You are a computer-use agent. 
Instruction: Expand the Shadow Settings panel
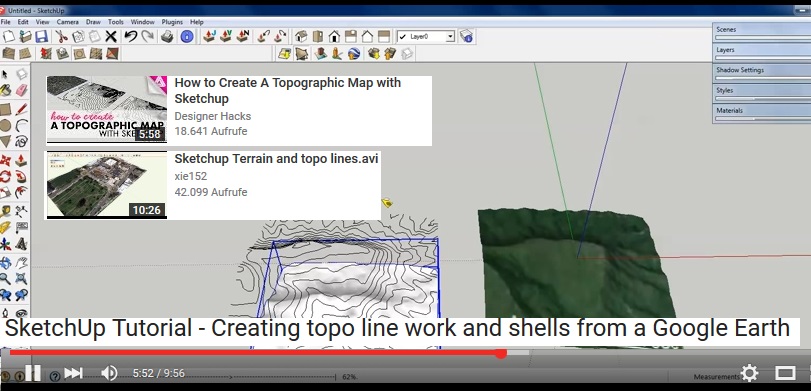[761, 72]
